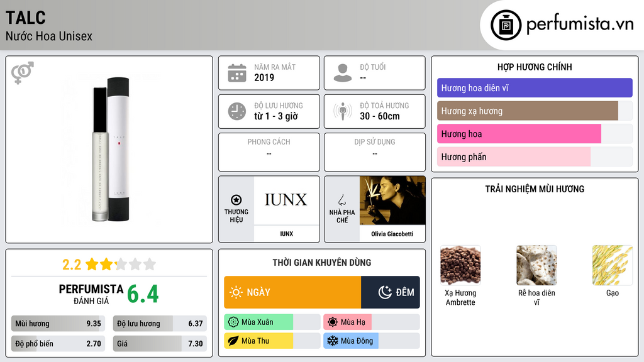Click the Hương hoa diên vĩ accord bar

pos(535,88)
